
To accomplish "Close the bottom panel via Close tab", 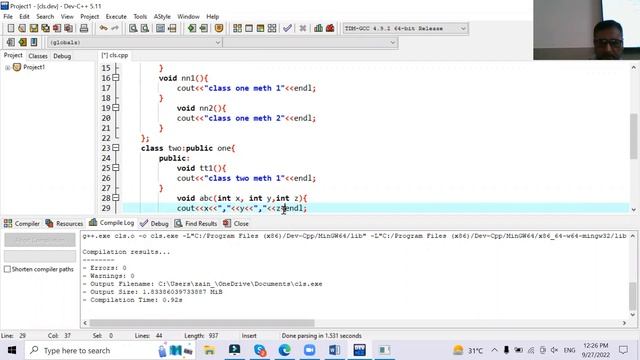I will (236, 223).
